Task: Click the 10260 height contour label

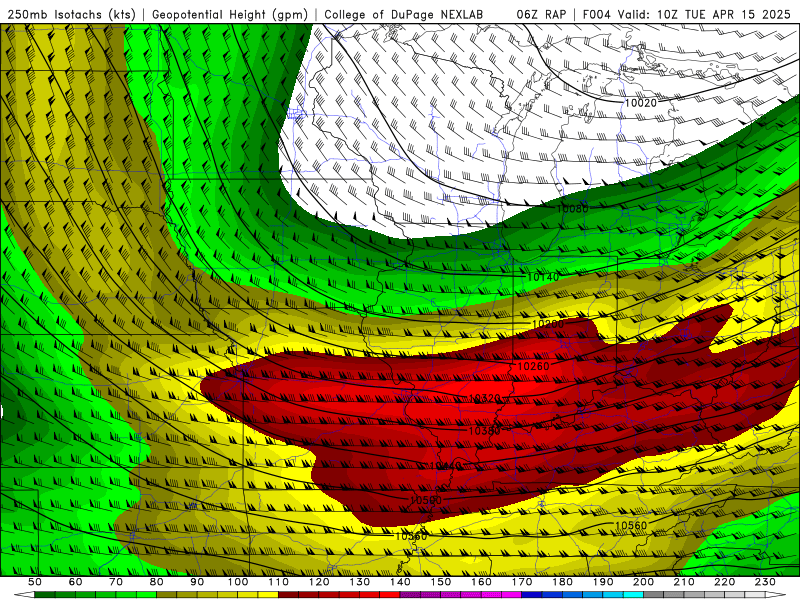Action: [x=534, y=366]
